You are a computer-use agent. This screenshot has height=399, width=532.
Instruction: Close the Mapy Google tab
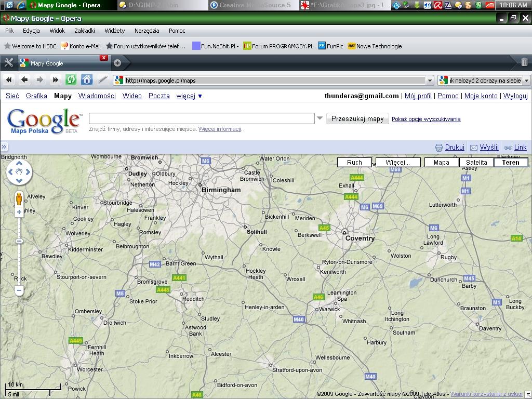coord(104,58)
